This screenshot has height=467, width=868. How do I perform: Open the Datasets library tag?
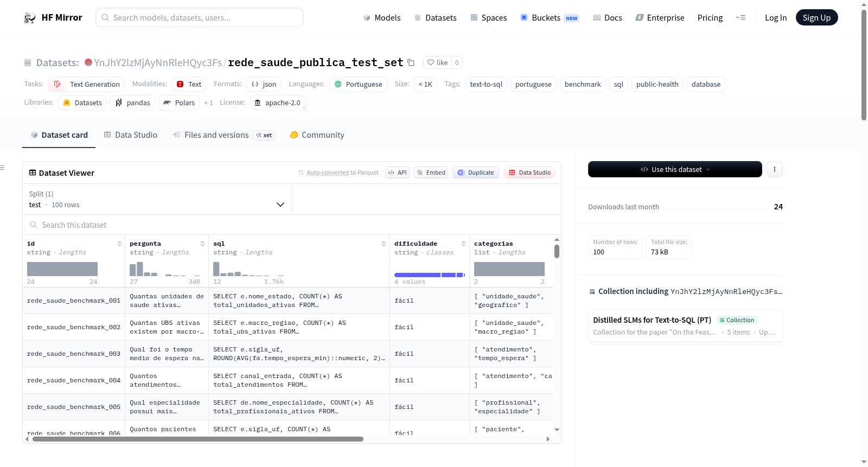pos(82,103)
